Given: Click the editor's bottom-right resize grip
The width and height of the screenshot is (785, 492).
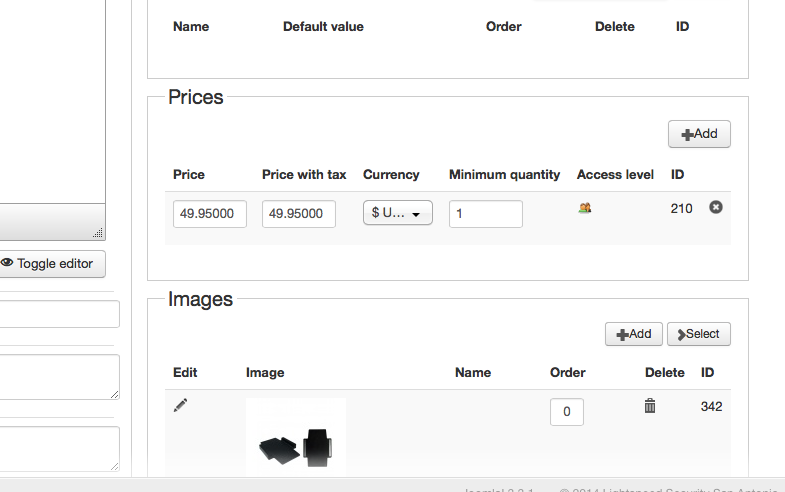Looking at the screenshot, I should pyautogui.click(x=98, y=233).
